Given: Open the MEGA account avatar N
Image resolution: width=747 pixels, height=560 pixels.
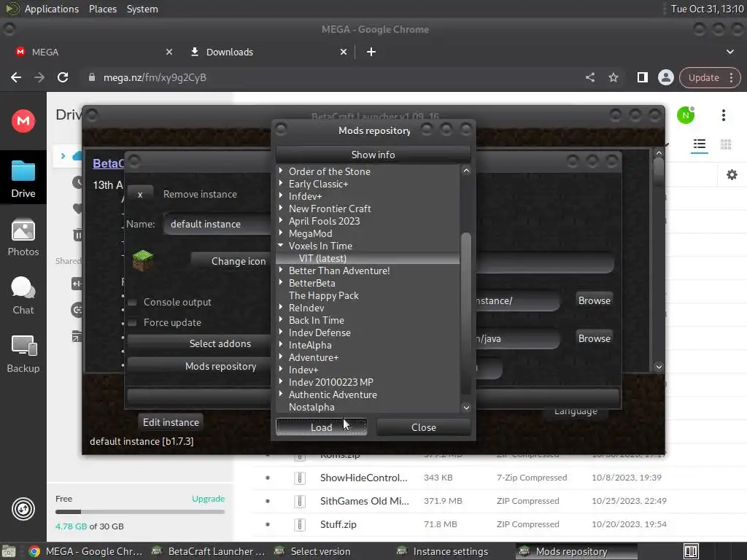Looking at the screenshot, I should pyautogui.click(x=686, y=114).
